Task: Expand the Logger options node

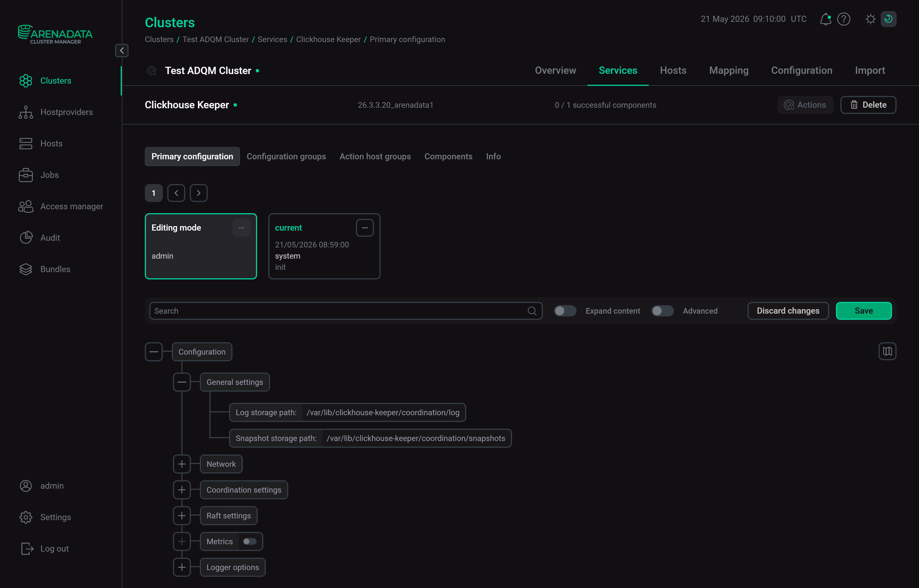Action: pyautogui.click(x=182, y=568)
